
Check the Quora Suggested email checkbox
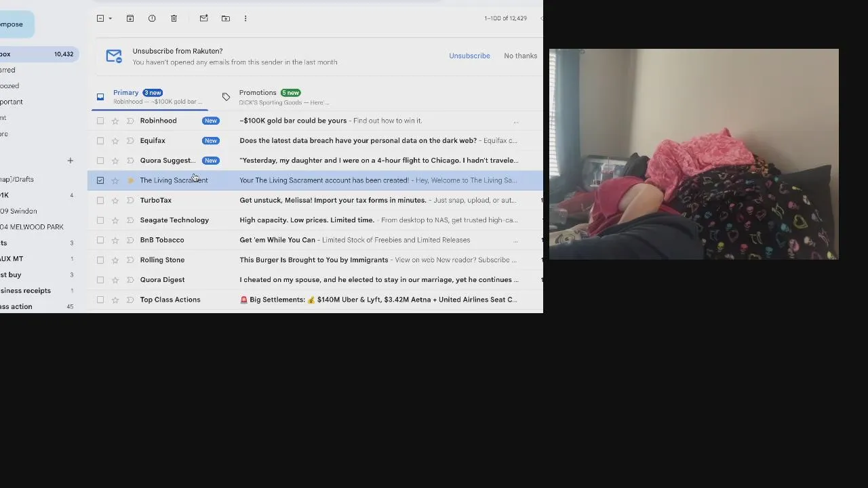tap(100, 161)
